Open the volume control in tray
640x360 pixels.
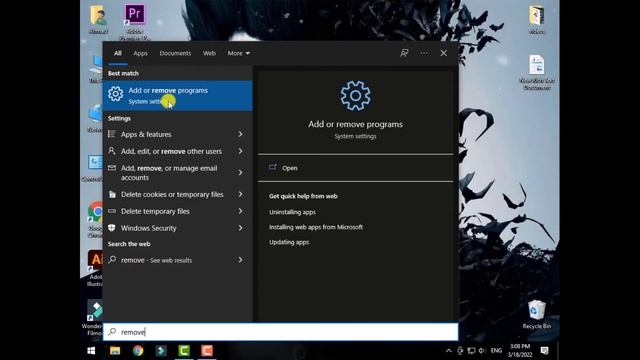click(x=482, y=351)
